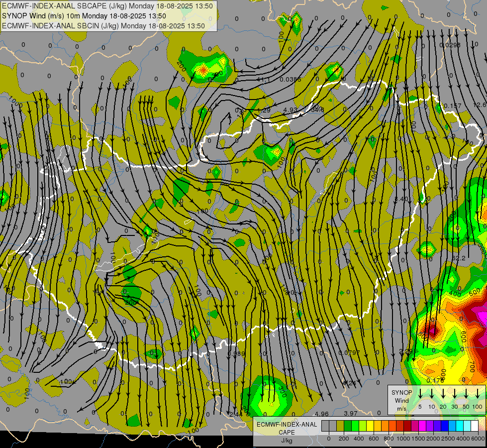
Task: Select the pure blue swatch left of 2500
Action: click(x=445, y=426)
